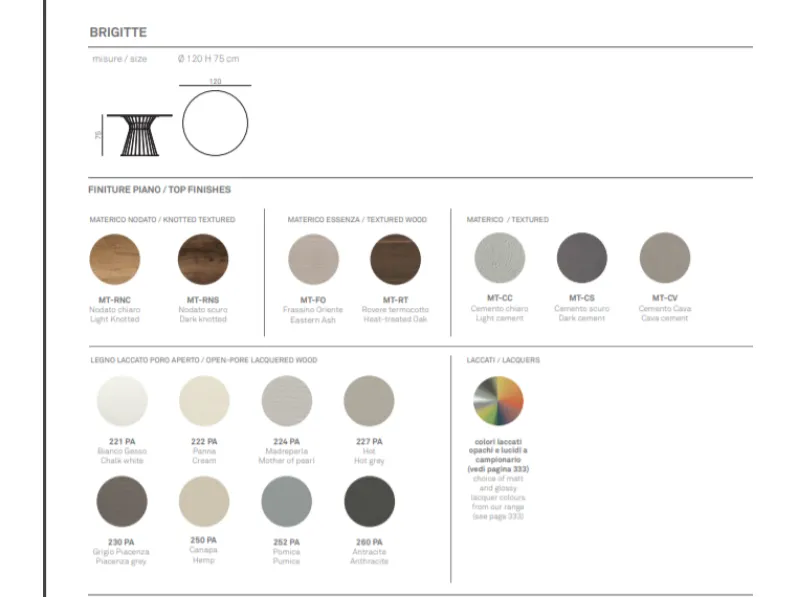Click the 'LEGNO LACCATO PORO APERTO' heading
The image size is (796, 597).
(204, 360)
